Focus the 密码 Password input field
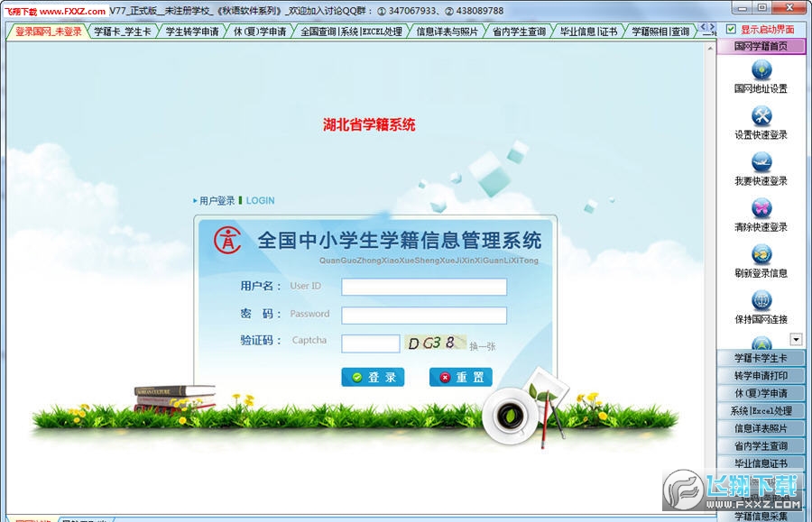Image resolution: width=812 pixels, height=522 pixels. click(424, 315)
